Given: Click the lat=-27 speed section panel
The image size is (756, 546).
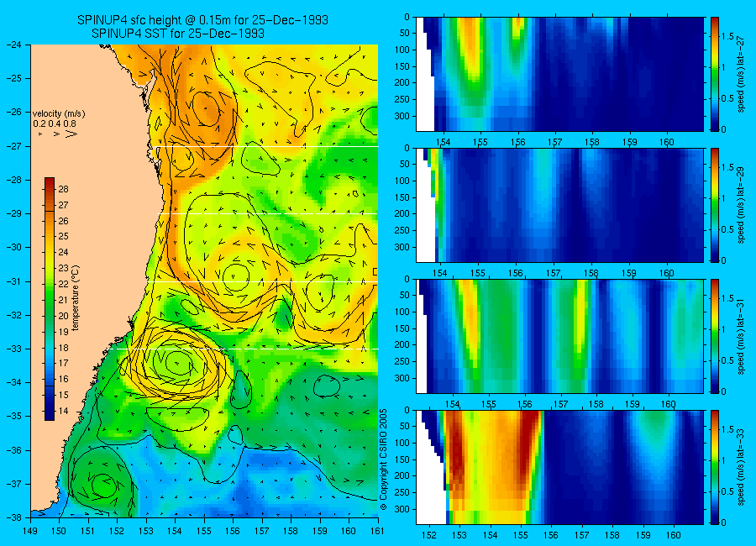Looking at the screenshot, I should (x=559, y=74).
